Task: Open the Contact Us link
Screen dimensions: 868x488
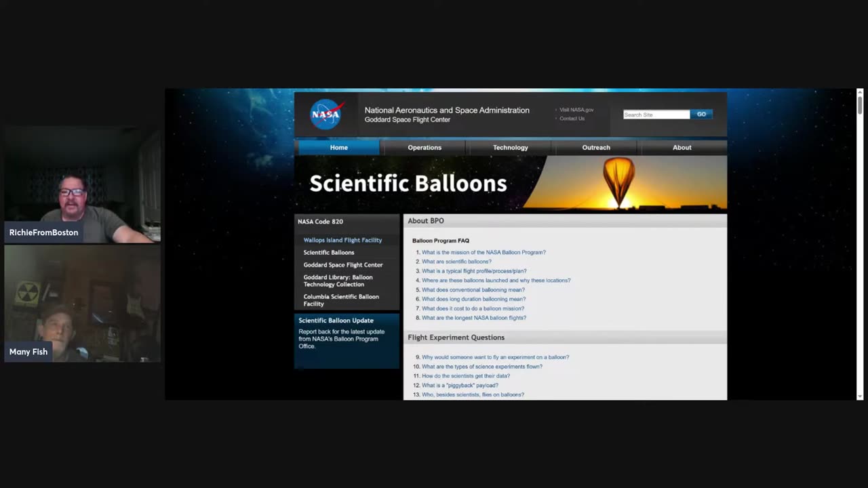Action: tap(572, 119)
